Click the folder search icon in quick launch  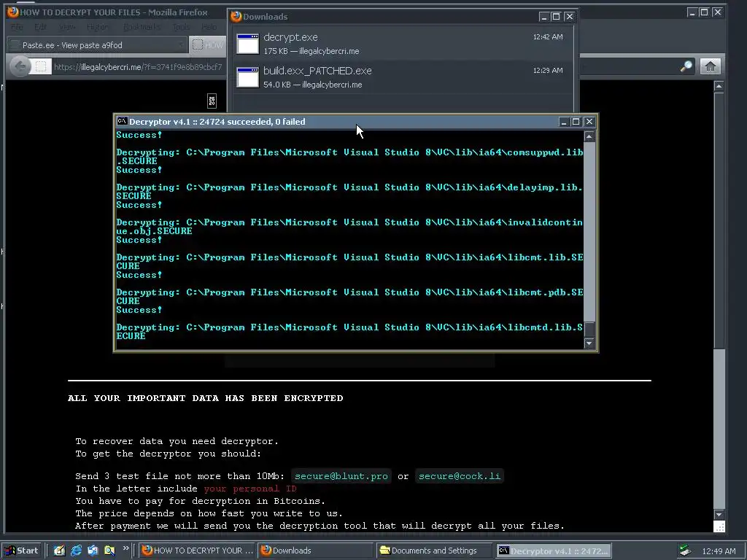[109, 551]
